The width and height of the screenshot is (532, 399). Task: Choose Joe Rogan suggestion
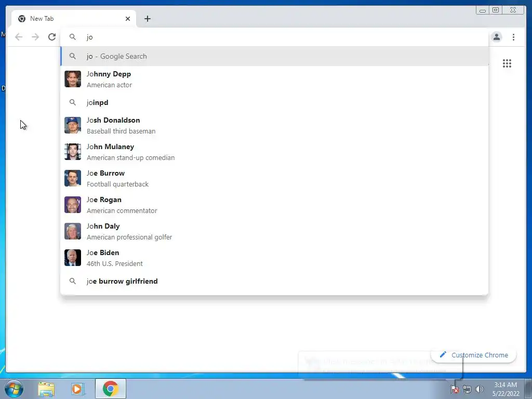point(274,205)
